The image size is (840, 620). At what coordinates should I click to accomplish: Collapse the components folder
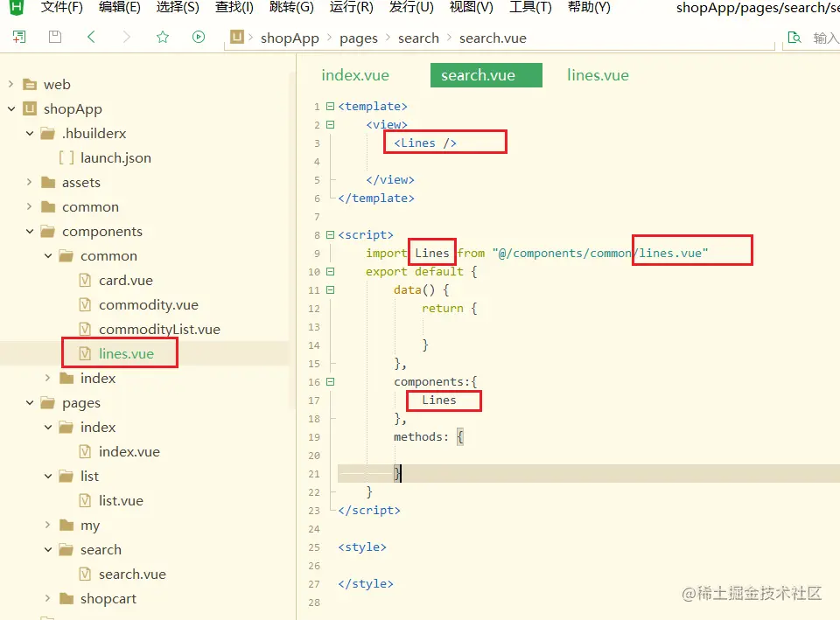(30, 231)
